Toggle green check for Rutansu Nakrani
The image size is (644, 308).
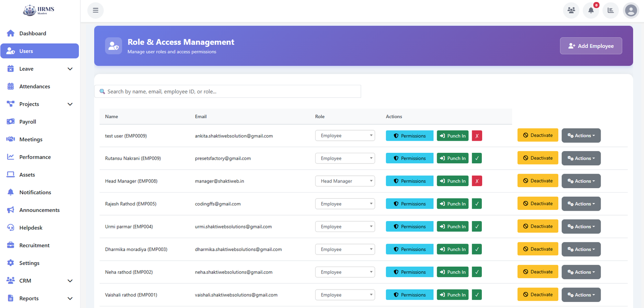coord(477,158)
